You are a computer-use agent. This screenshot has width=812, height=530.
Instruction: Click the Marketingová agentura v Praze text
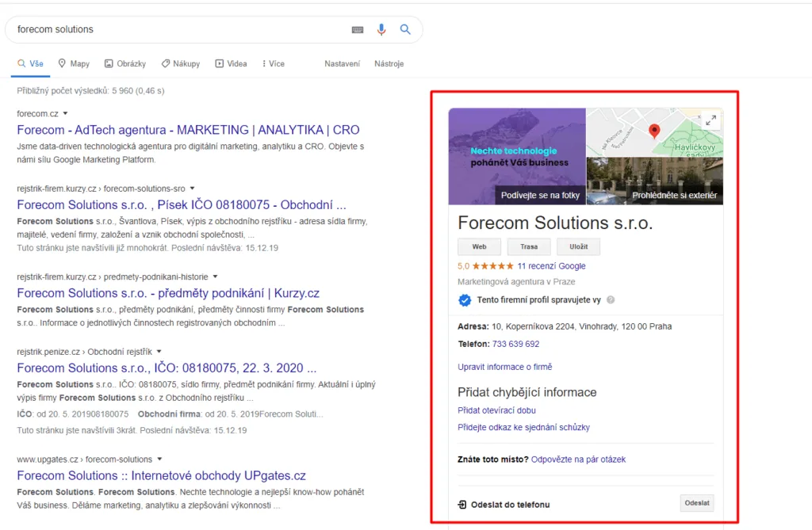tap(516, 282)
